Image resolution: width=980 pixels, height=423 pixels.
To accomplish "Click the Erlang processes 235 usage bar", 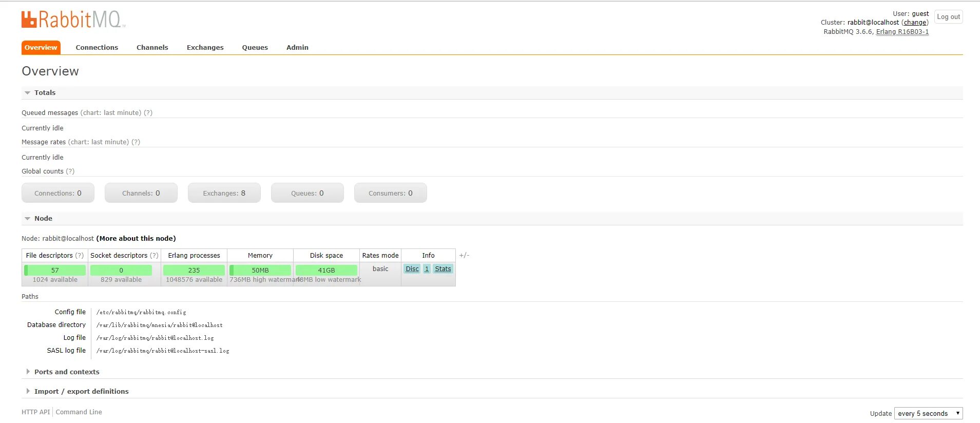I will [x=194, y=270].
